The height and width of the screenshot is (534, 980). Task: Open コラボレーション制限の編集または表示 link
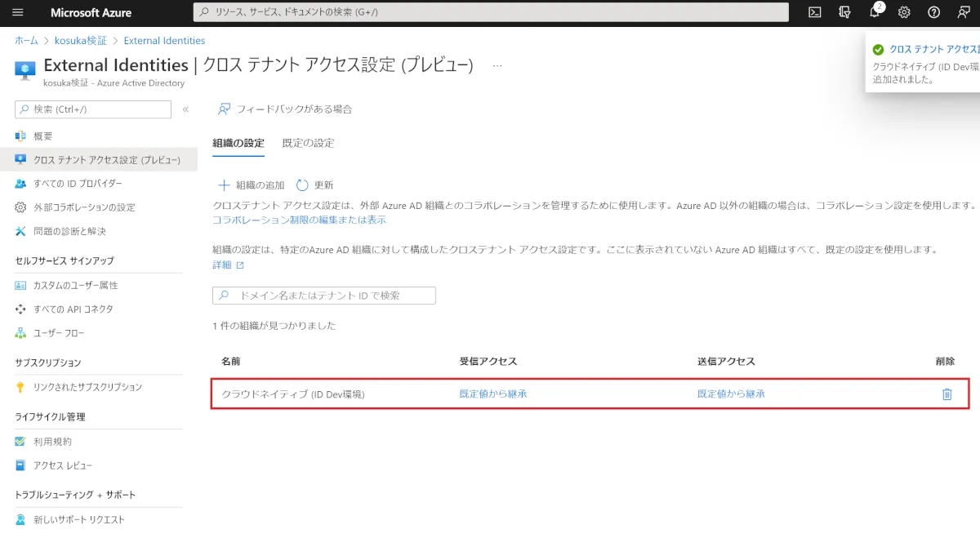[299, 220]
